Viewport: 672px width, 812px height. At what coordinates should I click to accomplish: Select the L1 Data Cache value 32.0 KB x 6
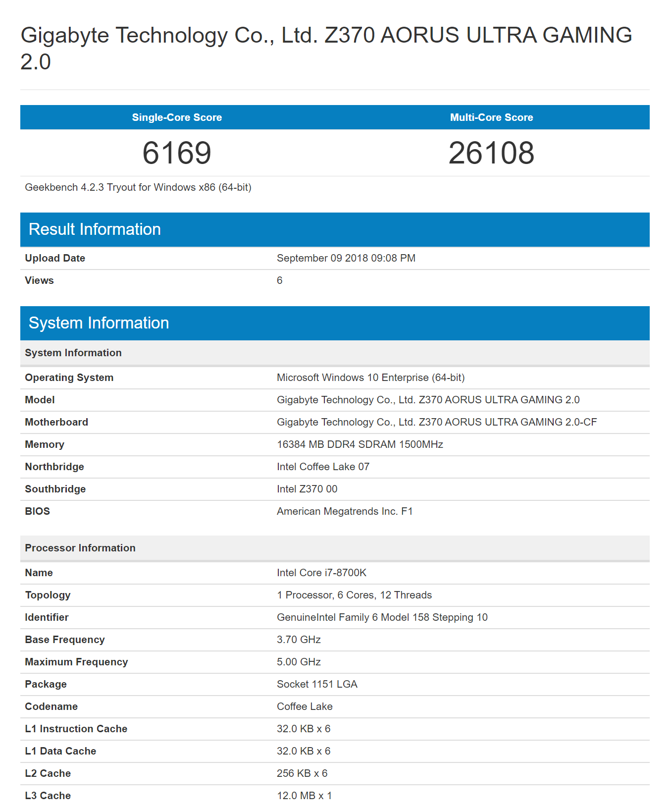tap(304, 751)
